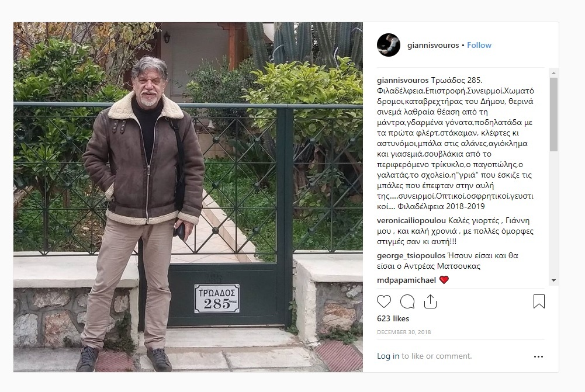
Task: View the 623 likes list
Action: [x=393, y=318]
